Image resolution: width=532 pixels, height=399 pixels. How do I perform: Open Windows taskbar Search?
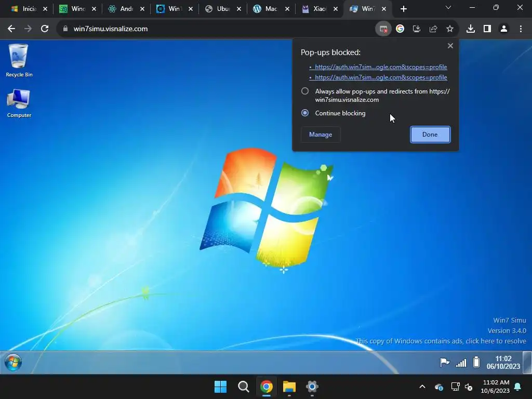click(x=243, y=387)
